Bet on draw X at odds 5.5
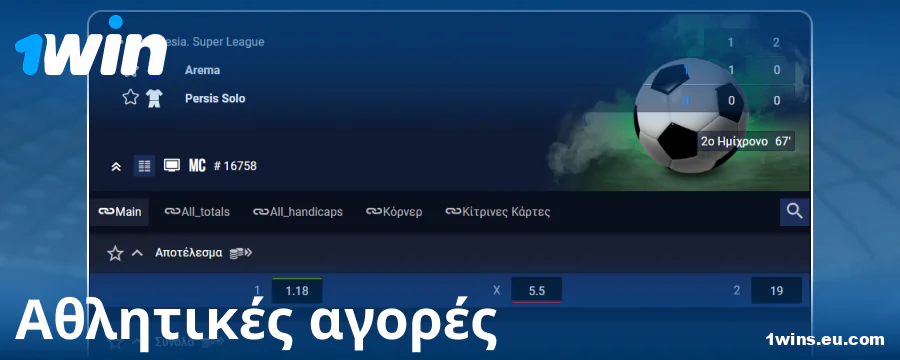The height and width of the screenshot is (360, 900). [537, 291]
